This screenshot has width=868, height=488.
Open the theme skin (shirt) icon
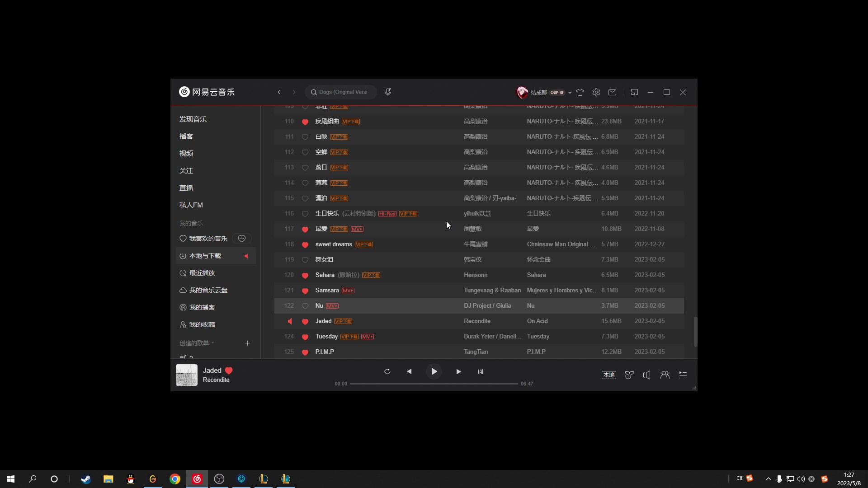point(580,92)
